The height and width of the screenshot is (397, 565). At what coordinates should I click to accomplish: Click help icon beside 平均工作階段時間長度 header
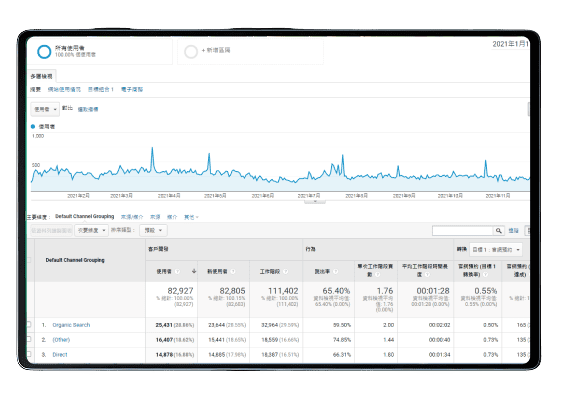click(427, 275)
